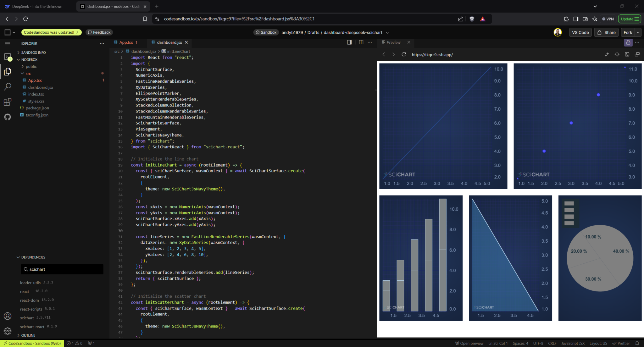
Task: Click the browser reload icon
Action: (26, 19)
